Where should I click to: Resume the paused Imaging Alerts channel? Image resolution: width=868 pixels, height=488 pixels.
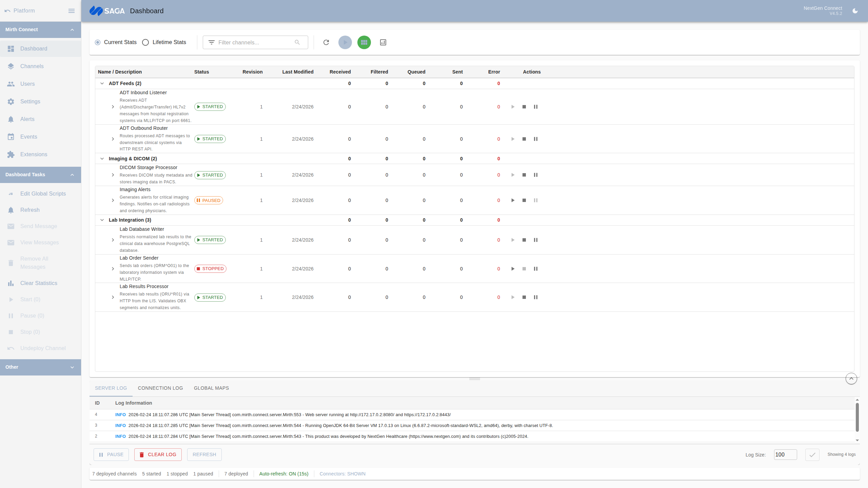click(x=512, y=200)
